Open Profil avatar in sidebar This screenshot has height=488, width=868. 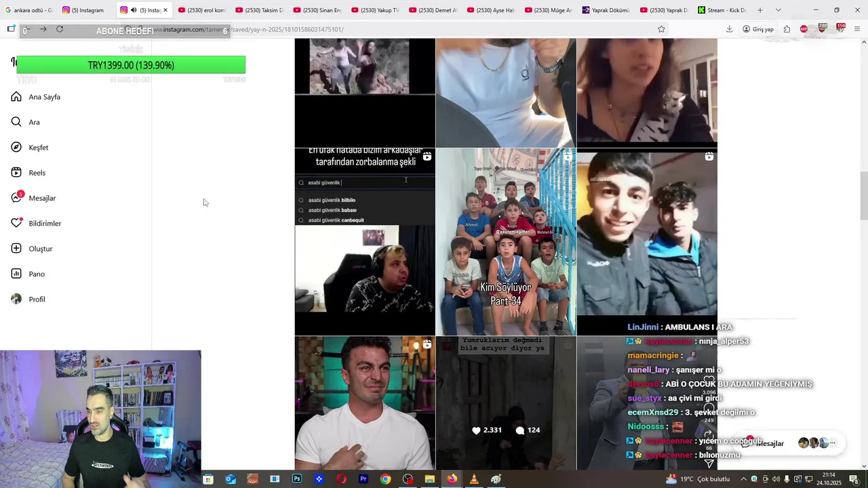tap(16, 299)
